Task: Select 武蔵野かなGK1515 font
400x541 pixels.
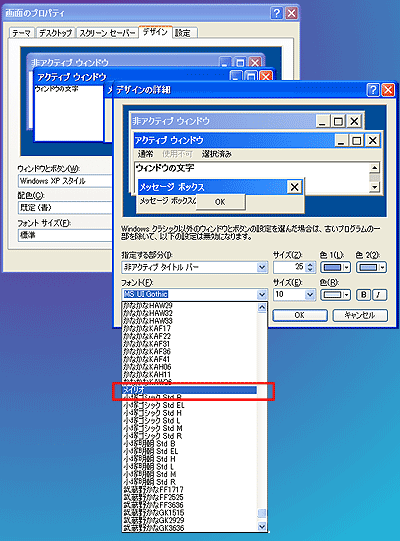Action: [189, 513]
